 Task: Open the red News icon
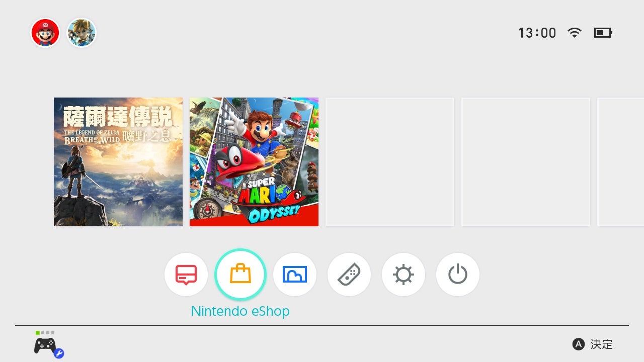point(186,275)
